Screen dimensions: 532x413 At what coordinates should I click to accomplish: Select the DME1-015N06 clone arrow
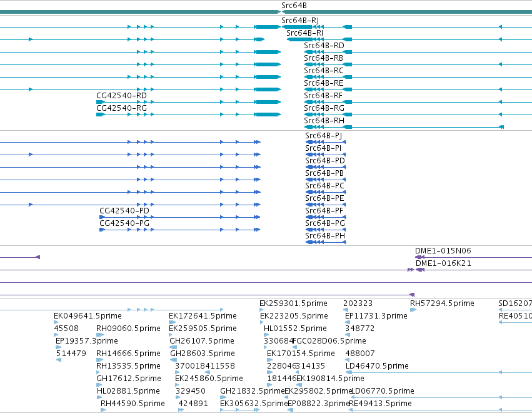click(x=419, y=257)
